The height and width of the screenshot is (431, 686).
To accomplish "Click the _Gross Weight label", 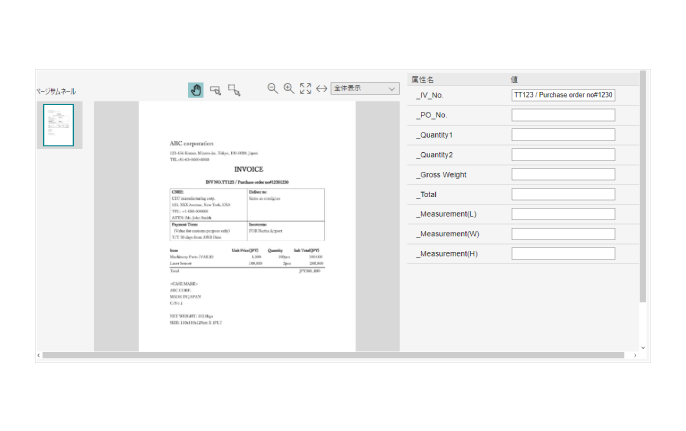I will (441, 175).
